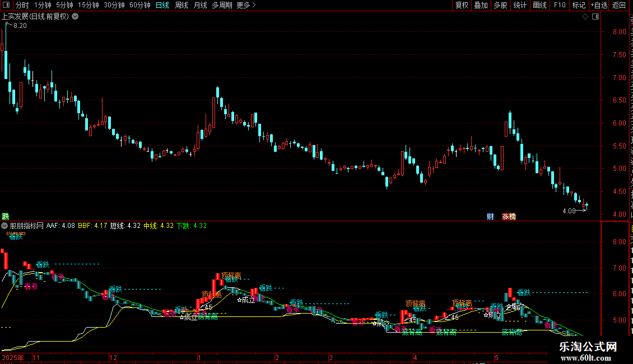This screenshot has height=364, width=633.
Task: Open the 多股 multi-stock view
Action: tap(500, 5)
